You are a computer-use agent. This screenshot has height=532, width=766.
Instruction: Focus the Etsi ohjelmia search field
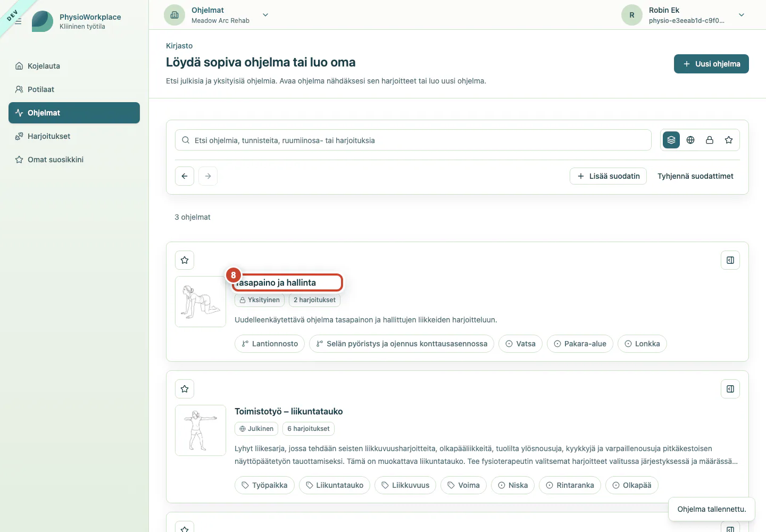[x=413, y=140]
